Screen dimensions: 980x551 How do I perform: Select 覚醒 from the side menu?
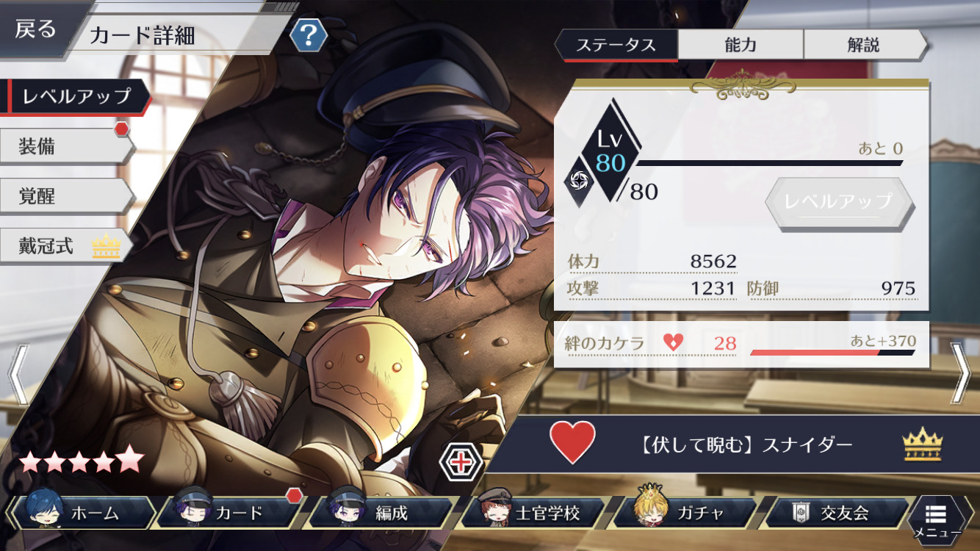coord(66,196)
